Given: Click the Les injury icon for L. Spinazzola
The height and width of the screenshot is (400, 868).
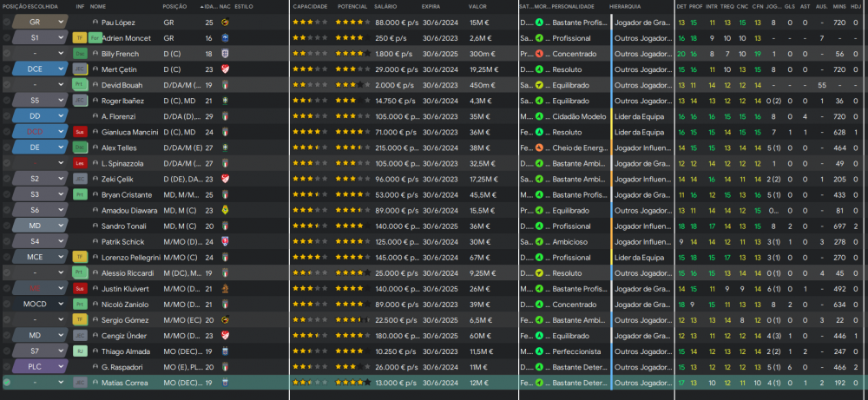Looking at the screenshot, I should 80,163.
